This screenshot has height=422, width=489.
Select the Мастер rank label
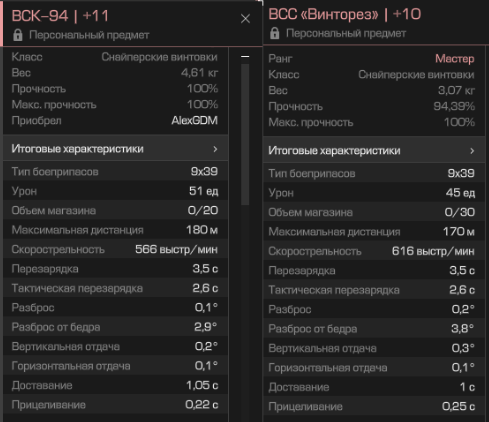455,59
